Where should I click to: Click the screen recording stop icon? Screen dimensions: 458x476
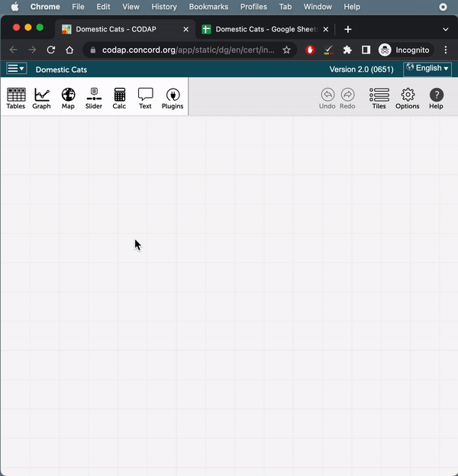click(x=443, y=7)
